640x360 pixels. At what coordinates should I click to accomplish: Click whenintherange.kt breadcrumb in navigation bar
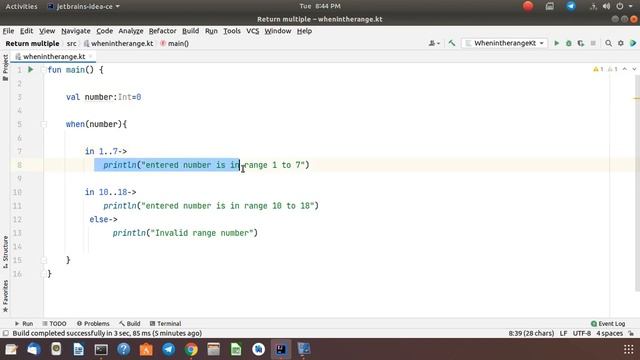[118, 43]
